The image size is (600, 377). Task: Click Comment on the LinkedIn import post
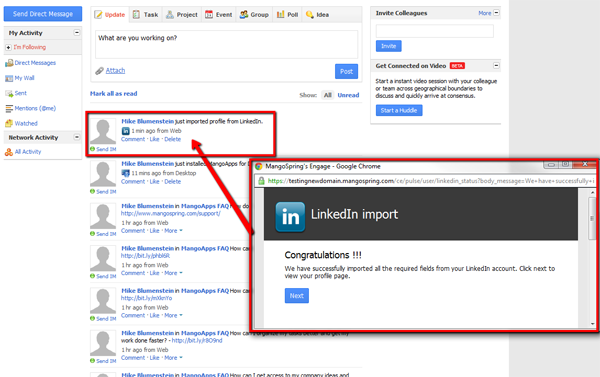pos(133,139)
